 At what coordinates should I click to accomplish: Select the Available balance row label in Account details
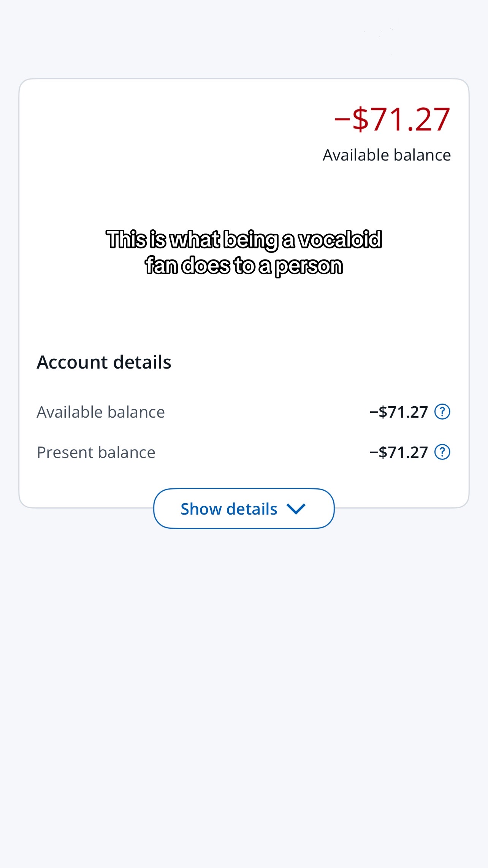(x=101, y=412)
